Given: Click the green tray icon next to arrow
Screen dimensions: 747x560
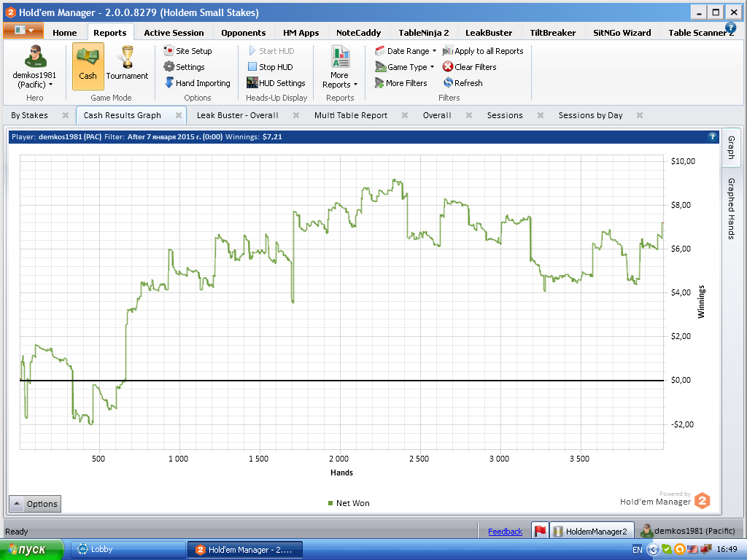Looking at the screenshot, I should [667, 550].
